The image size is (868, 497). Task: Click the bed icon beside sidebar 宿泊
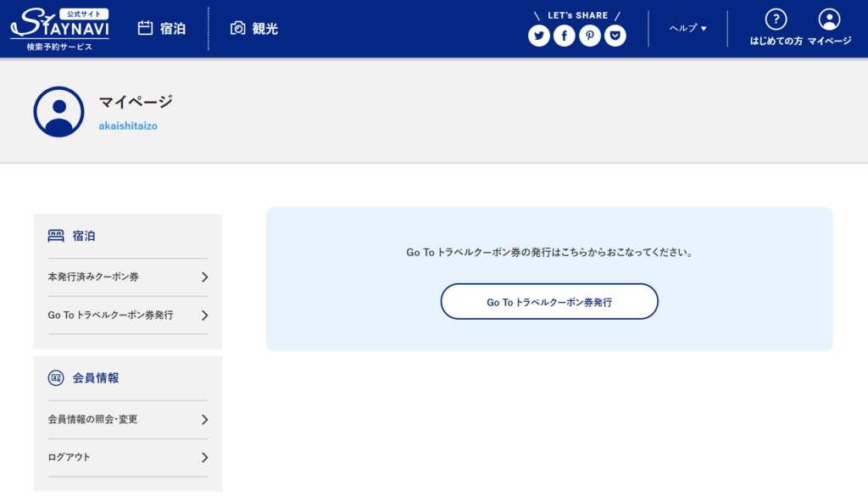tap(56, 236)
